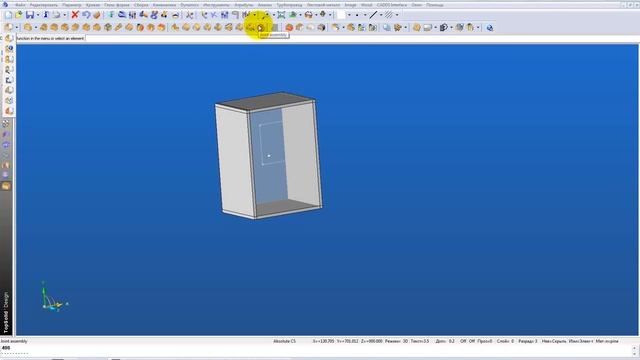Click the New document icon
Image resolution: width=640 pixels, height=360 pixels.
[8, 15]
